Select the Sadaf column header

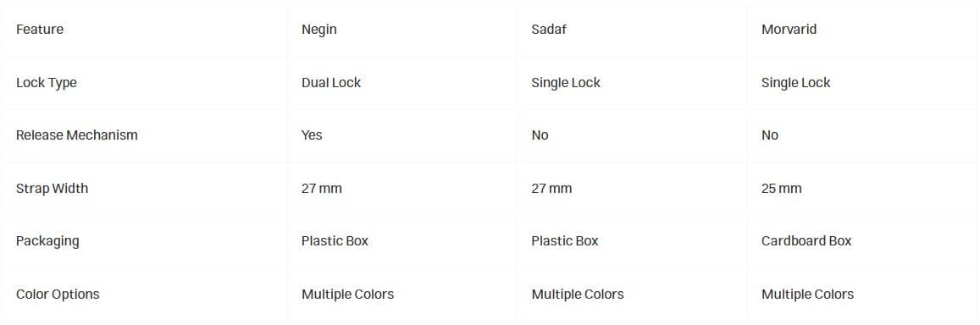549,30
